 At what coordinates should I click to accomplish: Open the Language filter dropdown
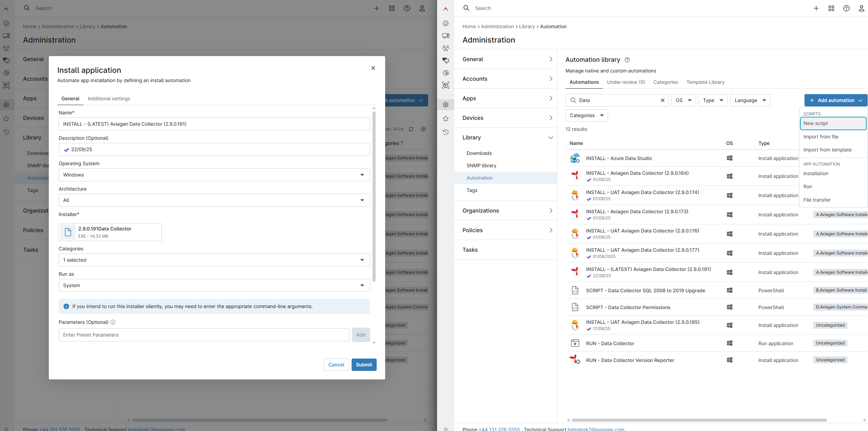[x=750, y=100]
